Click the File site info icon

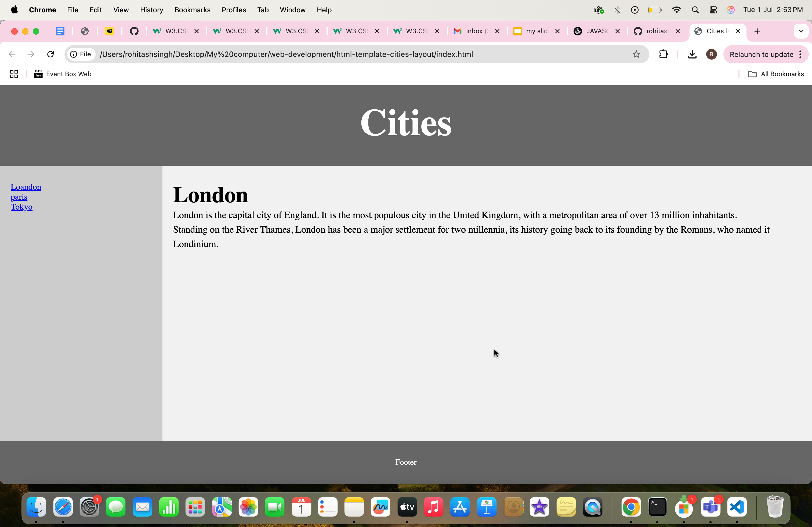81,54
